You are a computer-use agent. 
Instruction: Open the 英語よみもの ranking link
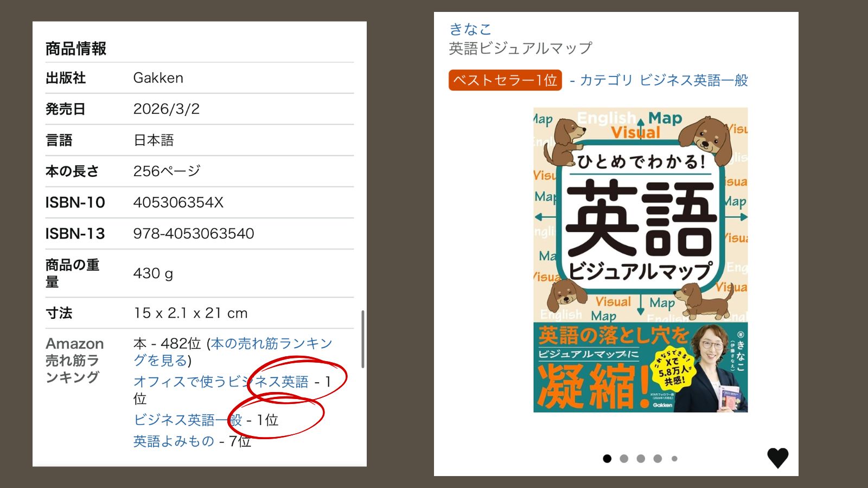tap(174, 441)
